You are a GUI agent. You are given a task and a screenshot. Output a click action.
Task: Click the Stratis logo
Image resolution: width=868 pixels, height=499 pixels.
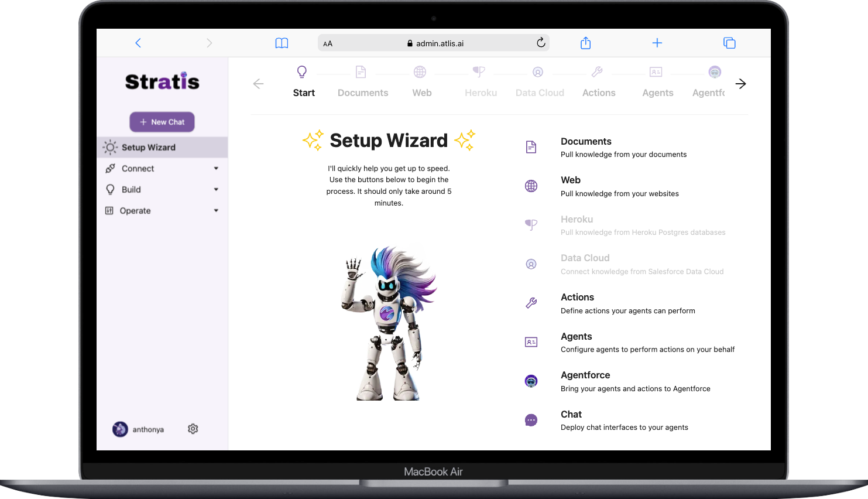(162, 81)
